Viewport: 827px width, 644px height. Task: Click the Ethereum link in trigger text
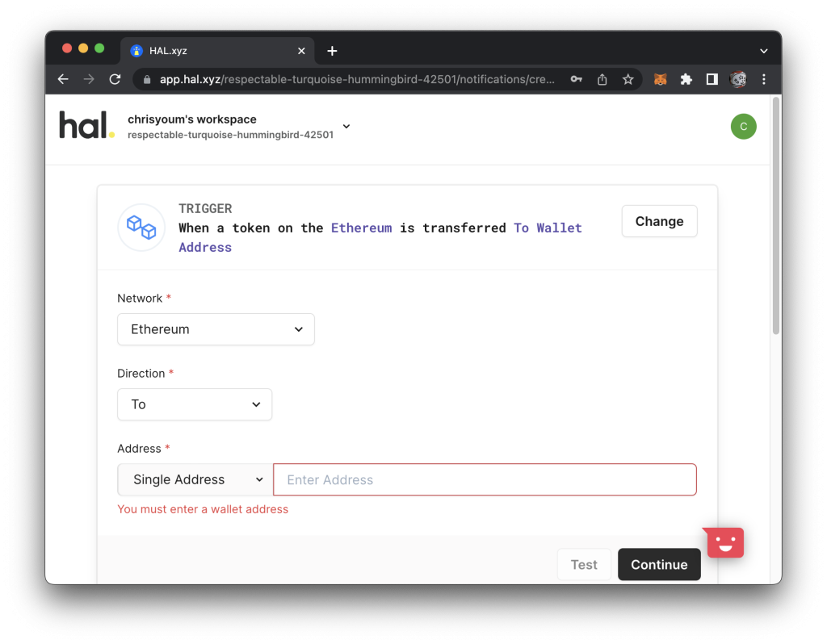[x=361, y=228]
